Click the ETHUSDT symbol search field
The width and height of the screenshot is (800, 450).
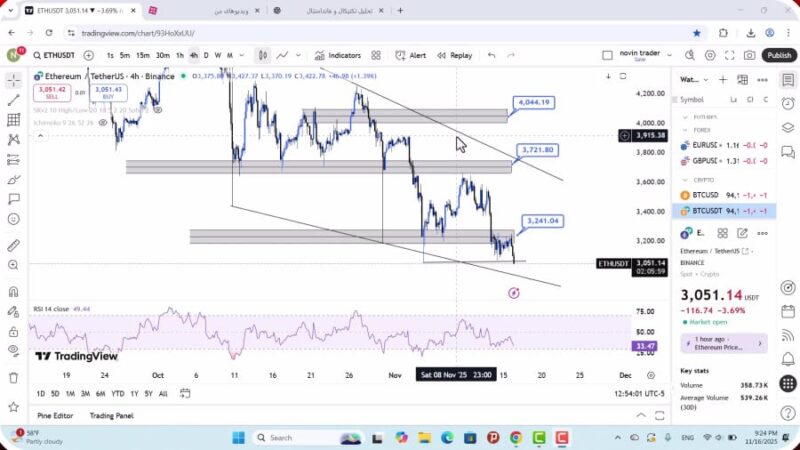(56, 55)
